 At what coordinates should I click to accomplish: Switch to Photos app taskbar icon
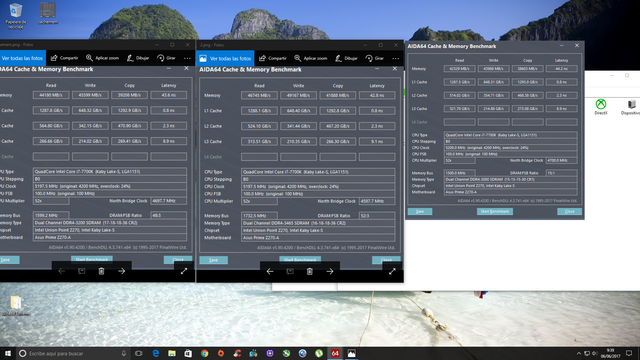point(351,353)
